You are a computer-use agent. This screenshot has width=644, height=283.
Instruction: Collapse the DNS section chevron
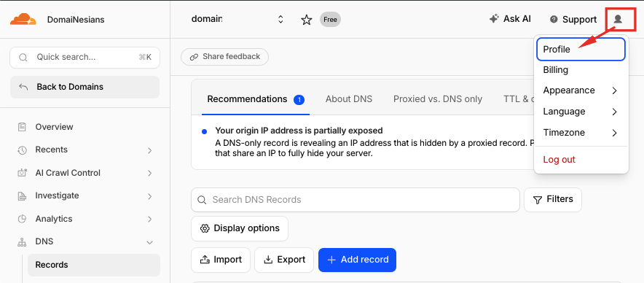(150, 242)
